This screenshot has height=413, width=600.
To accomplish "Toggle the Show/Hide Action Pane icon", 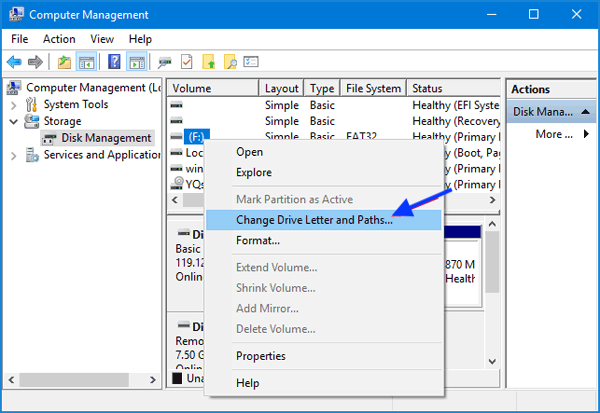I will pos(137,62).
